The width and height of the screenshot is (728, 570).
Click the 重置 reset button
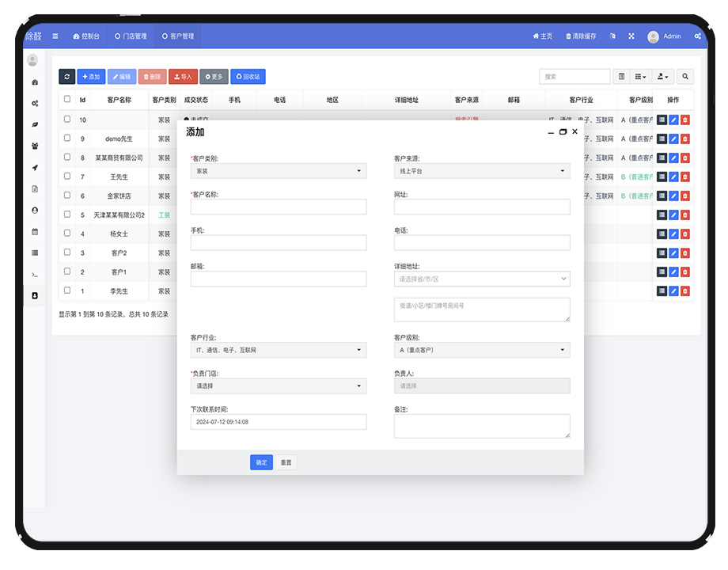[286, 462]
